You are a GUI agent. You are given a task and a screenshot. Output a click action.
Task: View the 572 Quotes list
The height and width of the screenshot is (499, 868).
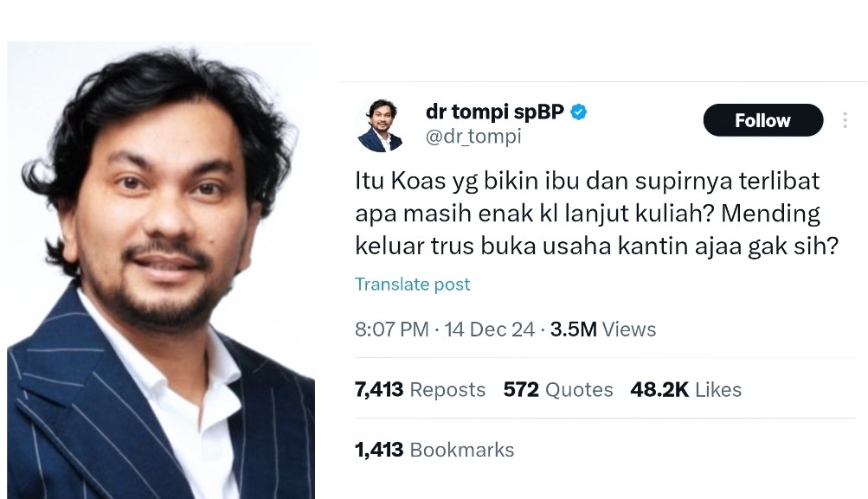pos(558,389)
